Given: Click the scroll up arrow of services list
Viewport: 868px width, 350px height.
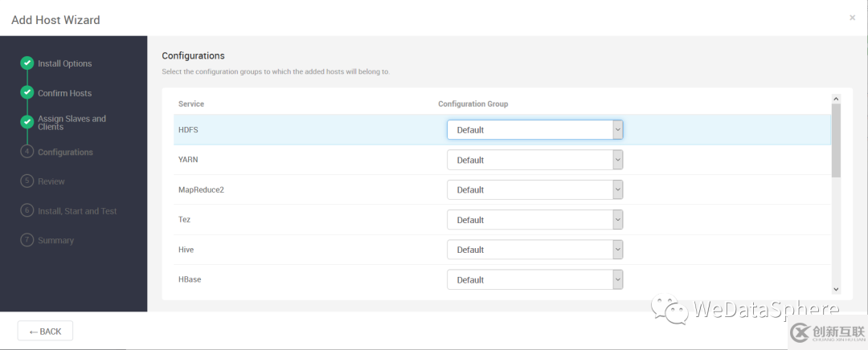Looking at the screenshot, I should [x=836, y=99].
